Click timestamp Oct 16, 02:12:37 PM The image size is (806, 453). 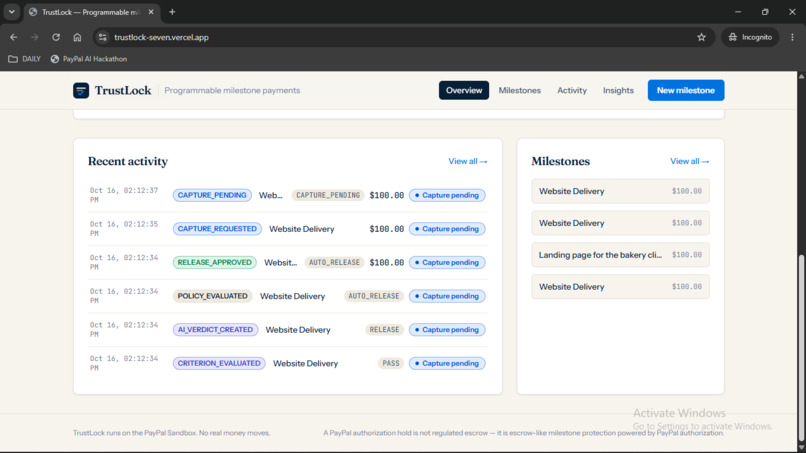tap(124, 195)
